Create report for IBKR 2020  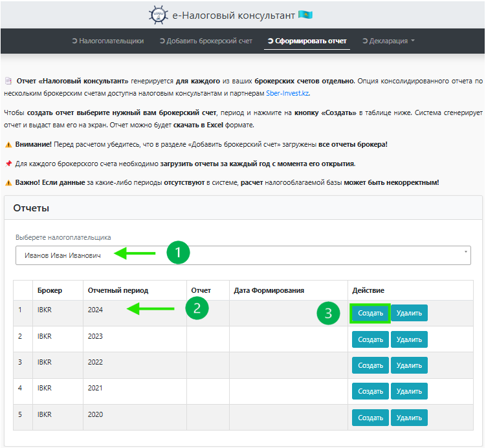[x=370, y=418]
